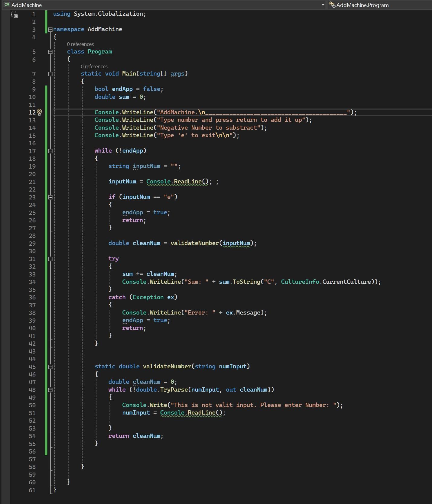Click 'Exception' in the catch clause
The height and width of the screenshot is (504, 432).
[x=148, y=297]
